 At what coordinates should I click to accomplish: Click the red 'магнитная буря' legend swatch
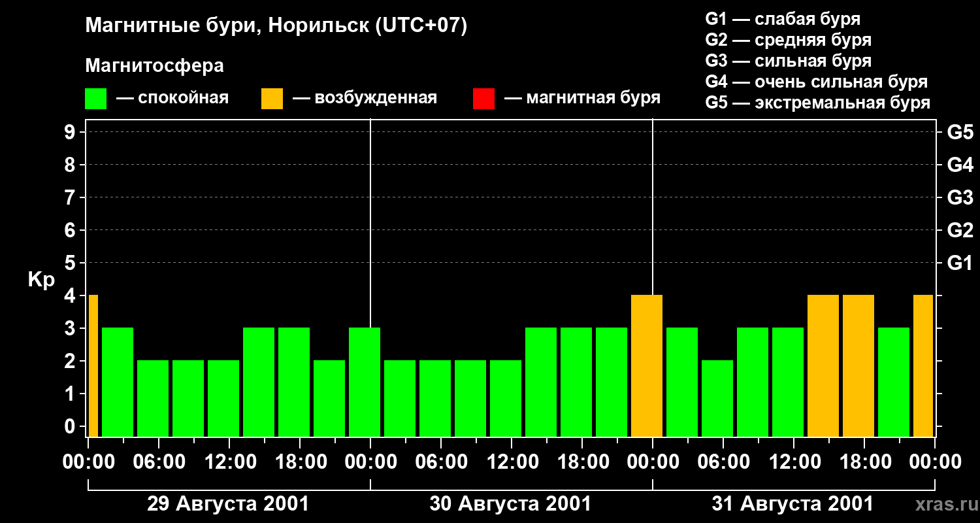(483, 99)
